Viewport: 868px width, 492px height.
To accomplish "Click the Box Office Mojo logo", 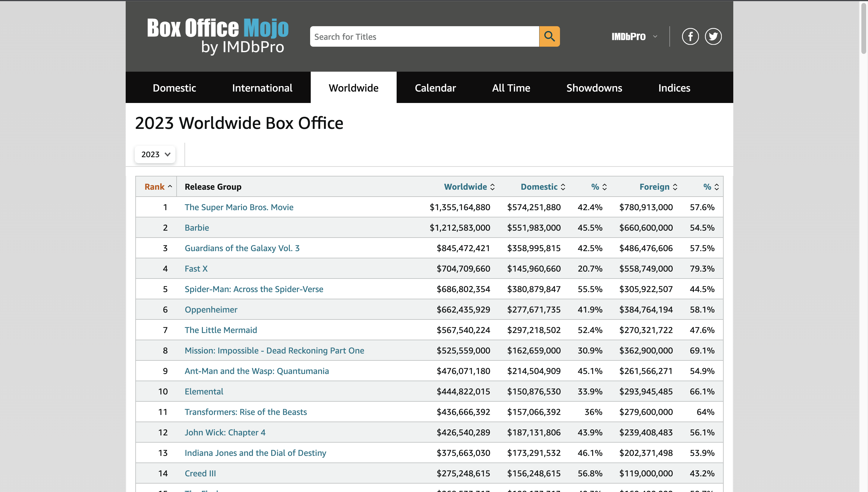I will click(x=217, y=36).
